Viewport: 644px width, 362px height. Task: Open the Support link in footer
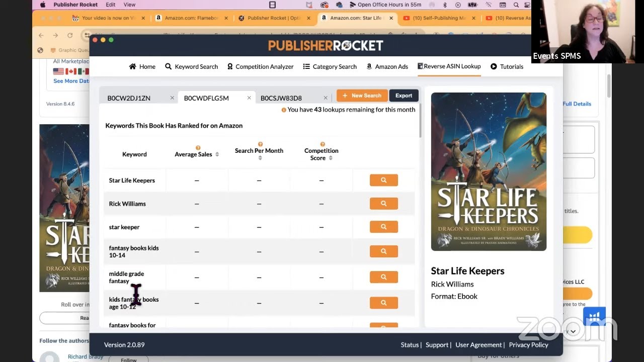click(437, 345)
